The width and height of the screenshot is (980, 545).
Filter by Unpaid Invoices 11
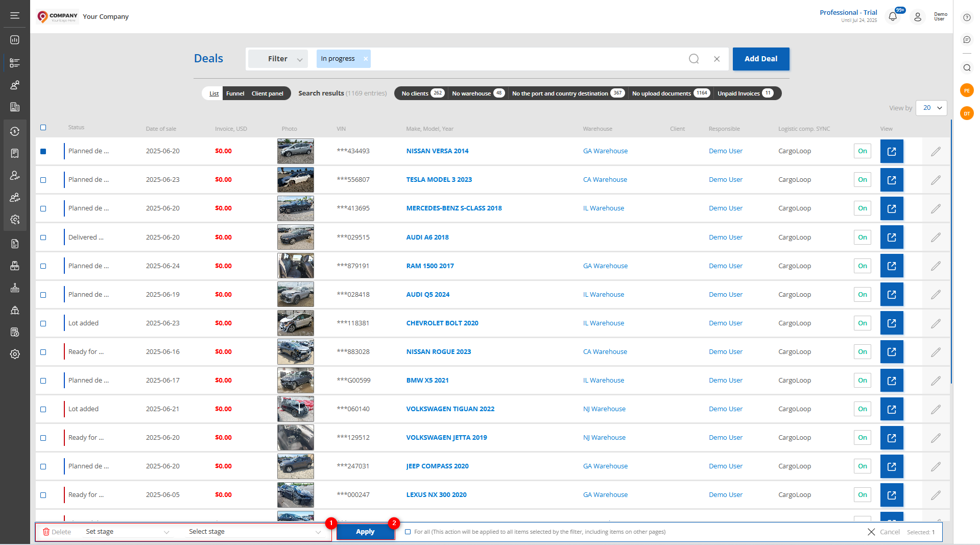click(745, 93)
